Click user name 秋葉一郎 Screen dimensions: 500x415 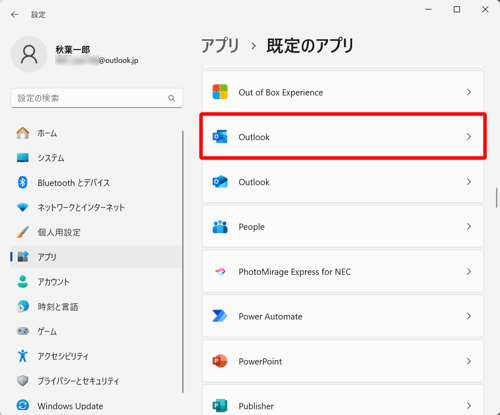[73, 50]
